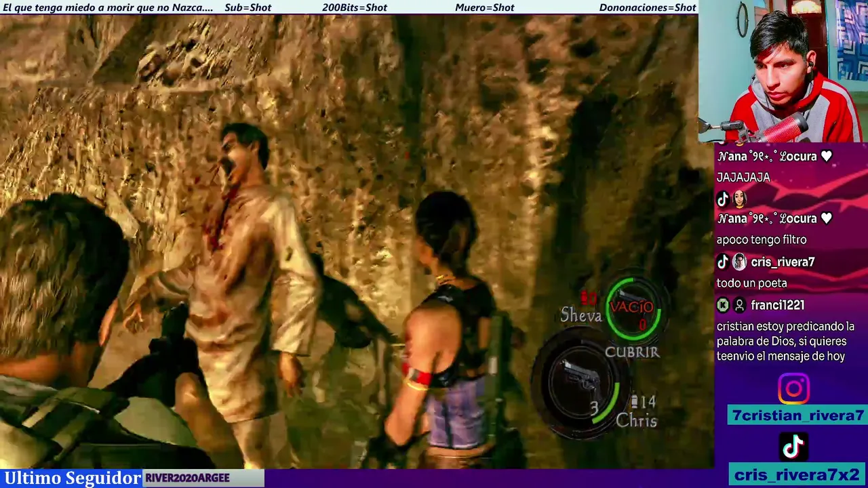Image resolution: width=868 pixels, height=488 pixels.
Task: Click the 'apoco tengo filtro' chat message
Action: point(762,240)
